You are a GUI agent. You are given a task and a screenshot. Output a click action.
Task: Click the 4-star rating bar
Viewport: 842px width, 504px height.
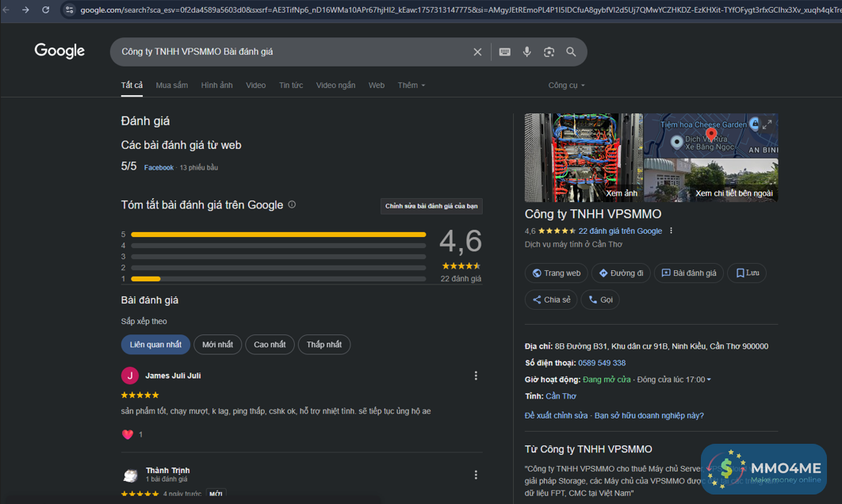tap(278, 246)
